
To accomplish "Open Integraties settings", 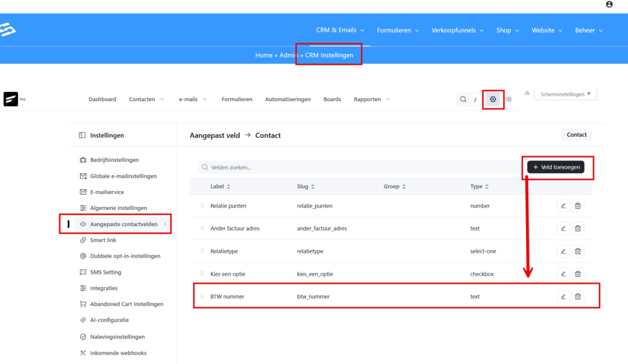I will [x=103, y=288].
